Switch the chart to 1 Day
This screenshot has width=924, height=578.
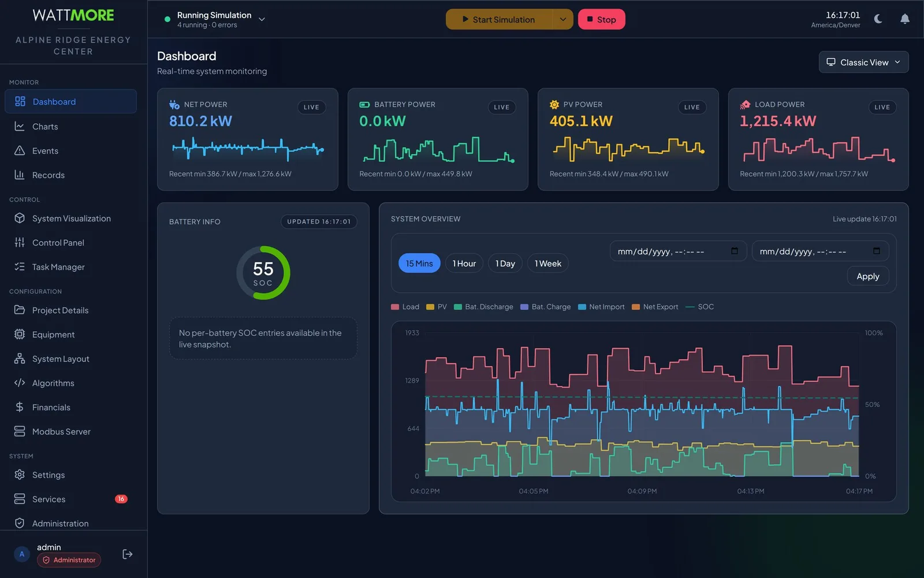tap(505, 263)
